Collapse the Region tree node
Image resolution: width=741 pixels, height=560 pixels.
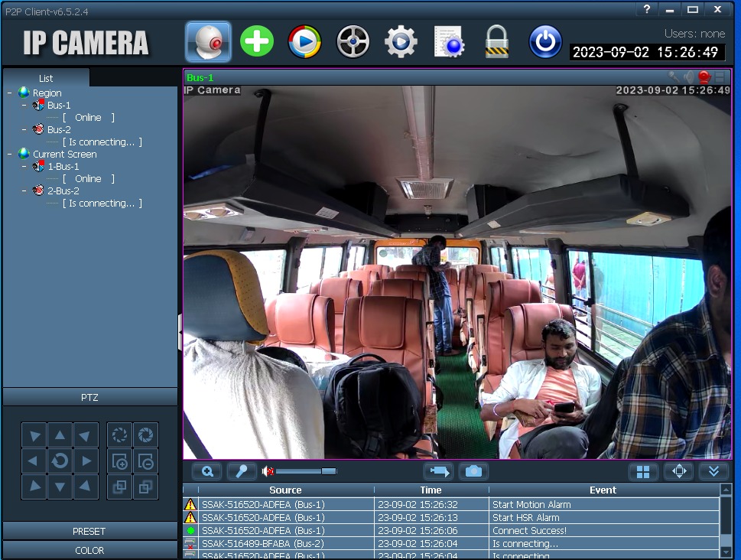click(x=9, y=93)
